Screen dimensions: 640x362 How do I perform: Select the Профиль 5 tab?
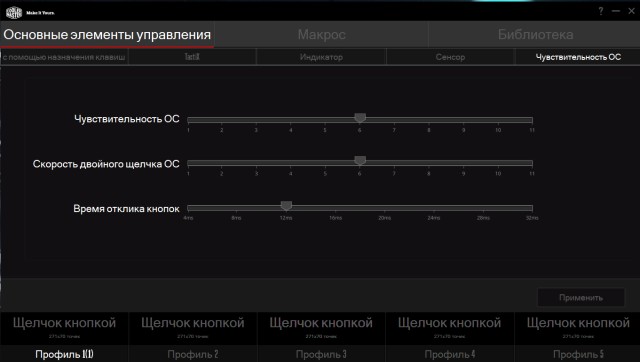[578, 354]
